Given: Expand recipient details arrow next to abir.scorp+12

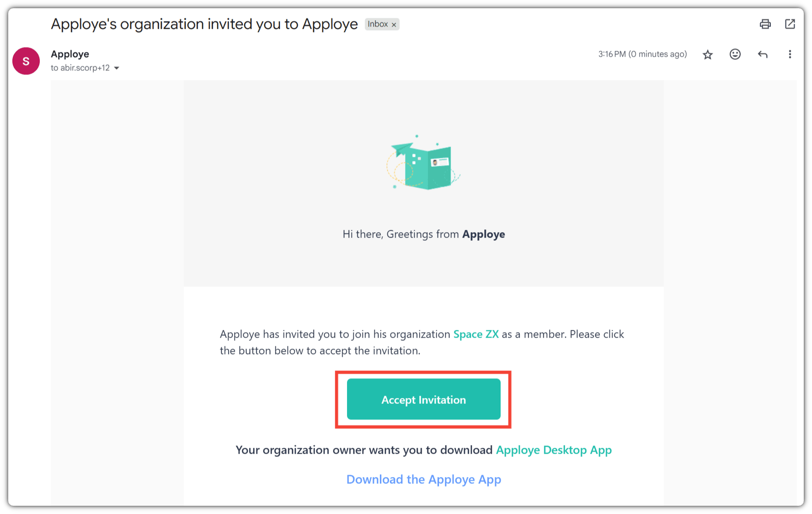Looking at the screenshot, I should pos(117,68).
